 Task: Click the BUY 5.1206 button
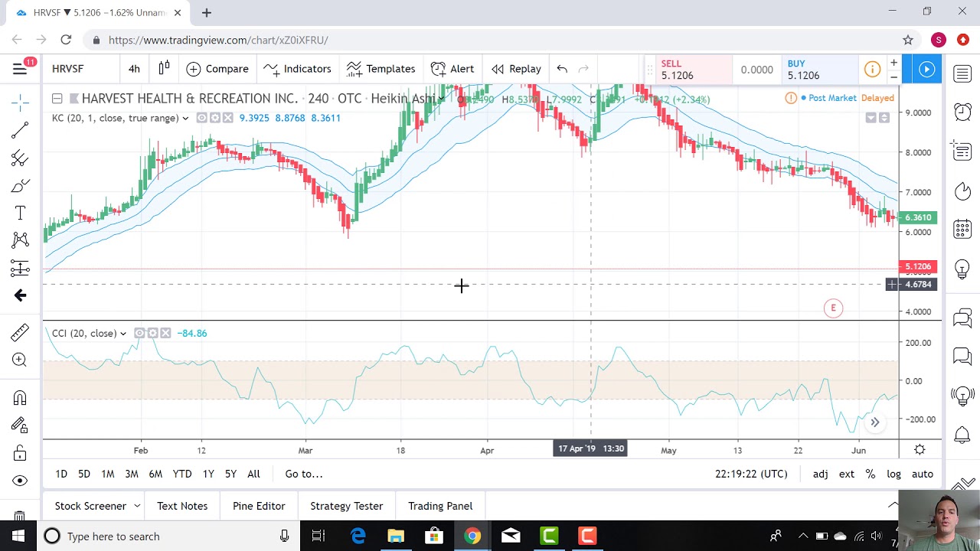821,70
